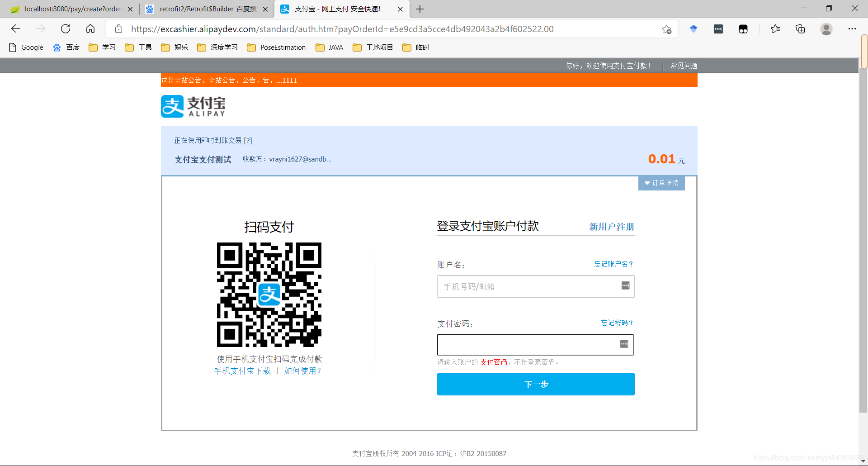The image size is (868, 466).
Task: Click the 如何使用？ link
Action: click(x=303, y=371)
